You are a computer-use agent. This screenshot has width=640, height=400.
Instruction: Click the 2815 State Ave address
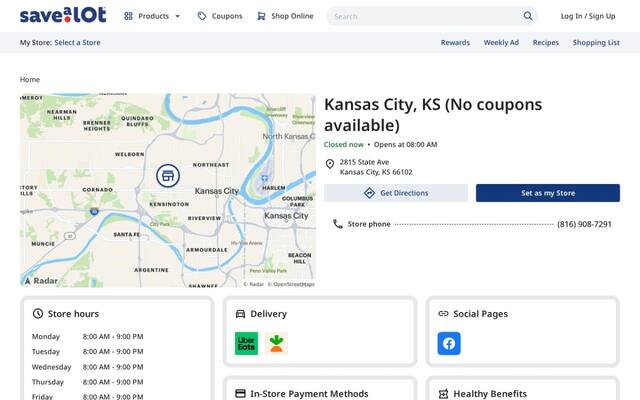pyautogui.click(x=376, y=167)
